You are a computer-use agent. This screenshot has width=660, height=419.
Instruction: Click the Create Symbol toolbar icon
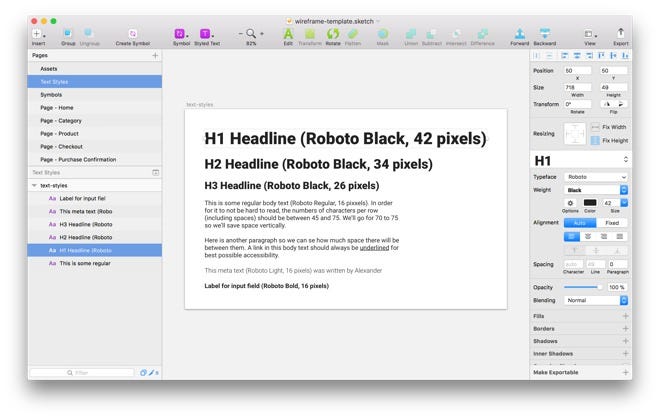(133, 33)
